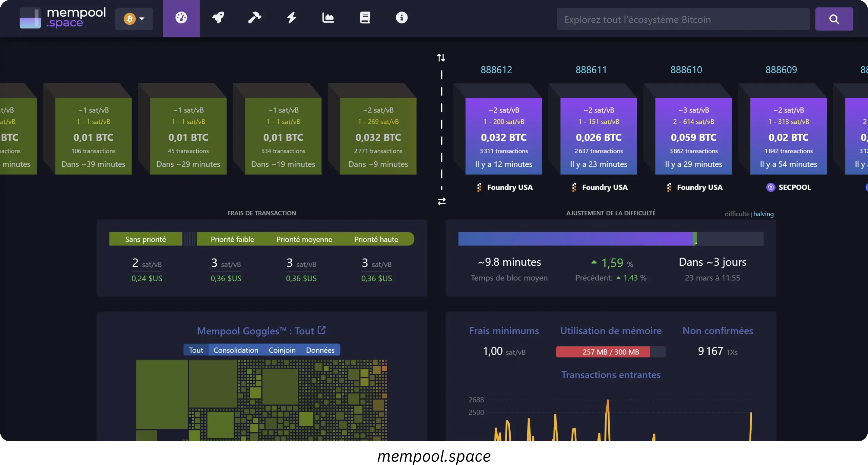This screenshot has height=465, width=868.
Task: Open block number 888612
Action: 496,70
